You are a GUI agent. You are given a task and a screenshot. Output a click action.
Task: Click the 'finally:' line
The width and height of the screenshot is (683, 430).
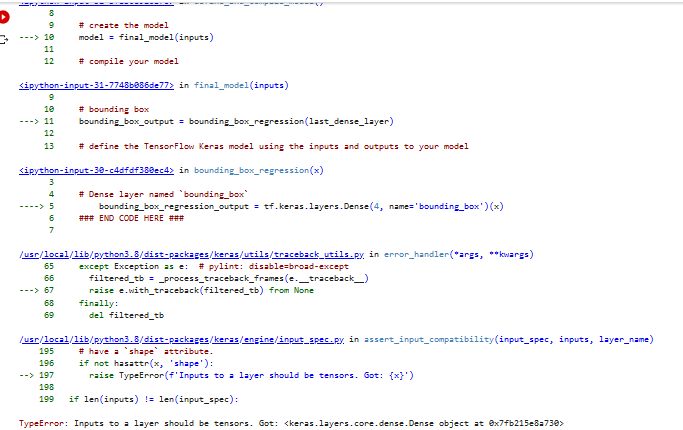tap(98, 303)
